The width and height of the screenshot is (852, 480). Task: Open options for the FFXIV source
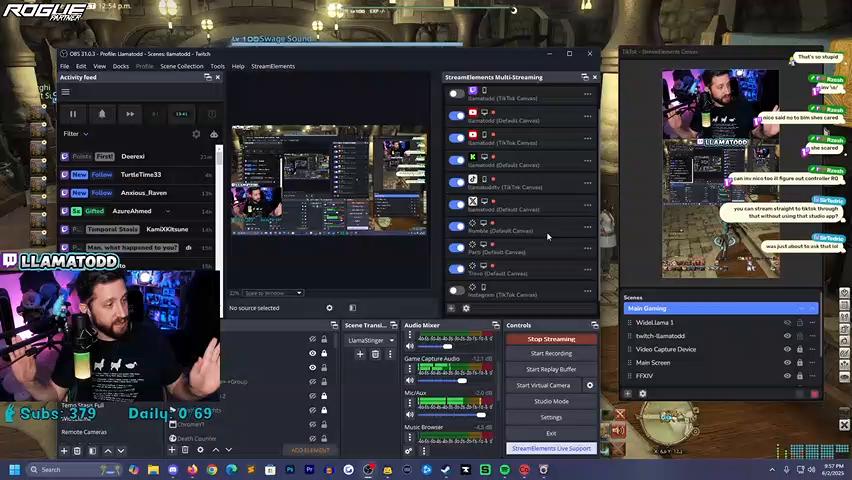click(812, 376)
